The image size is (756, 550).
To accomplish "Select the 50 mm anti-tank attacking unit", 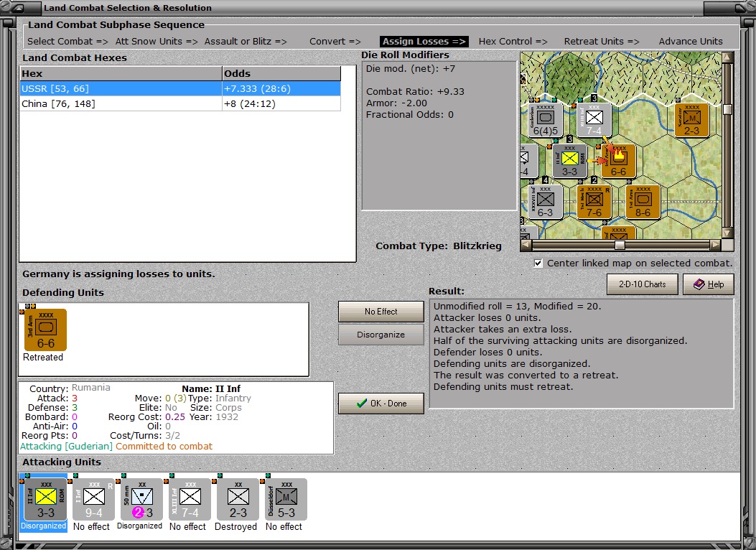I will pos(141,500).
